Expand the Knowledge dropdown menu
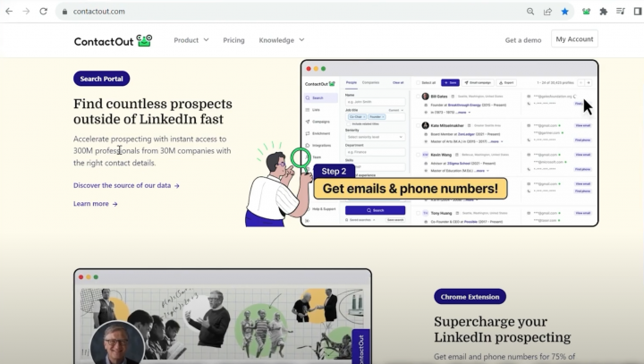Viewport: 644px width, 364px height. [x=282, y=40]
